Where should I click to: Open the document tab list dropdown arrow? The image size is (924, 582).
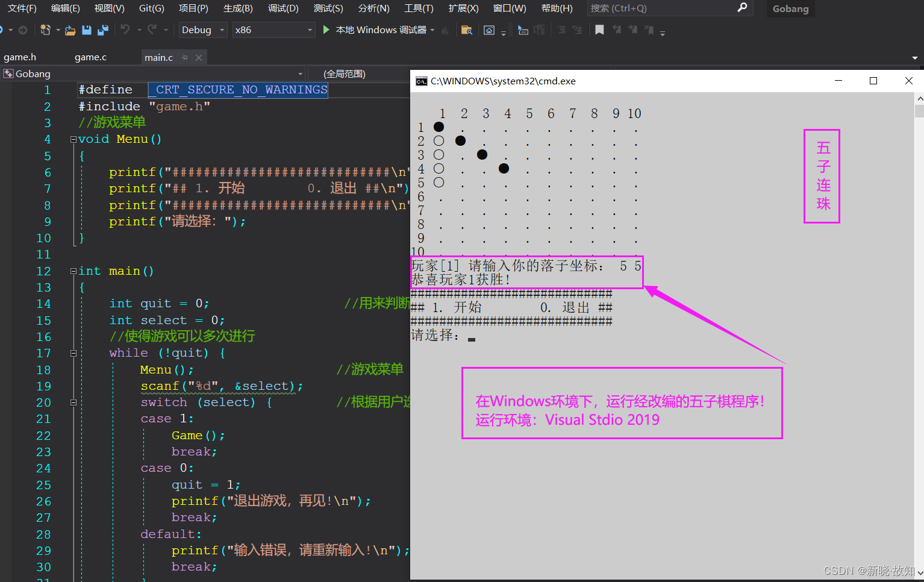click(915, 58)
